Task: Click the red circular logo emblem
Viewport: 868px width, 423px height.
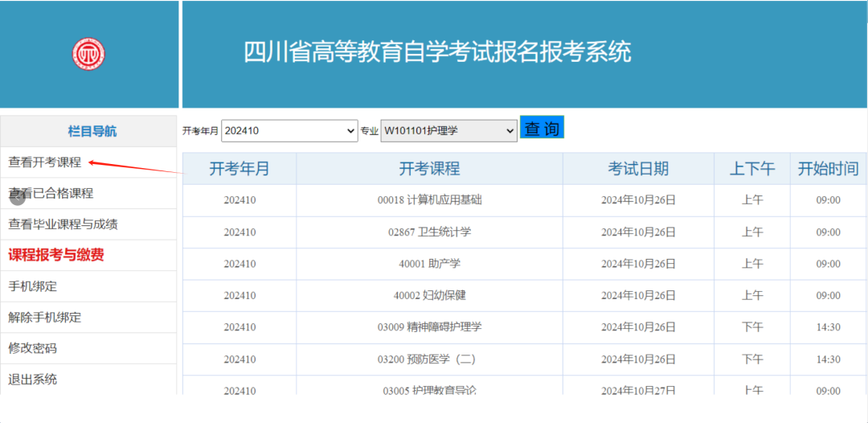Action: pyautogui.click(x=88, y=54)
